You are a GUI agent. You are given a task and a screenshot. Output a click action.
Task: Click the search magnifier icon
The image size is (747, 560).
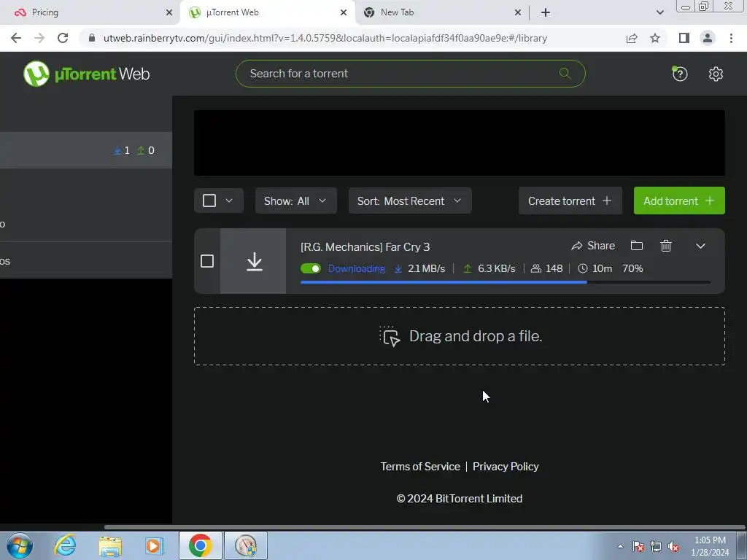pyautogui.click(x=565, y=74)
